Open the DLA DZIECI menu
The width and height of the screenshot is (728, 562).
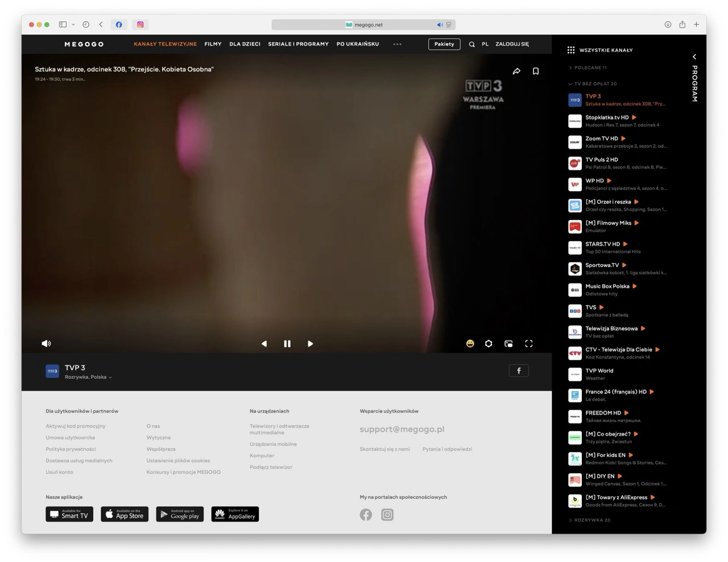click(245, 44)
